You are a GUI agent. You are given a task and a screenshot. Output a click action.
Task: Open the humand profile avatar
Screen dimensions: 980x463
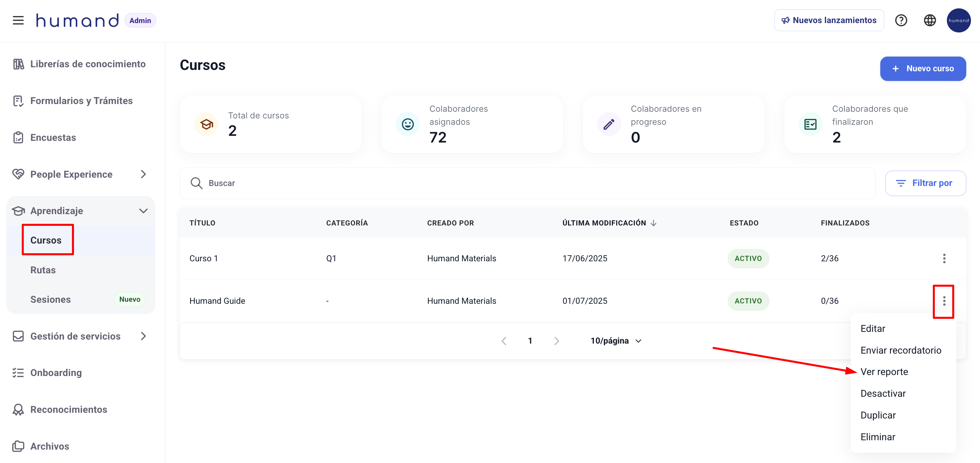(x=958, y=20)
